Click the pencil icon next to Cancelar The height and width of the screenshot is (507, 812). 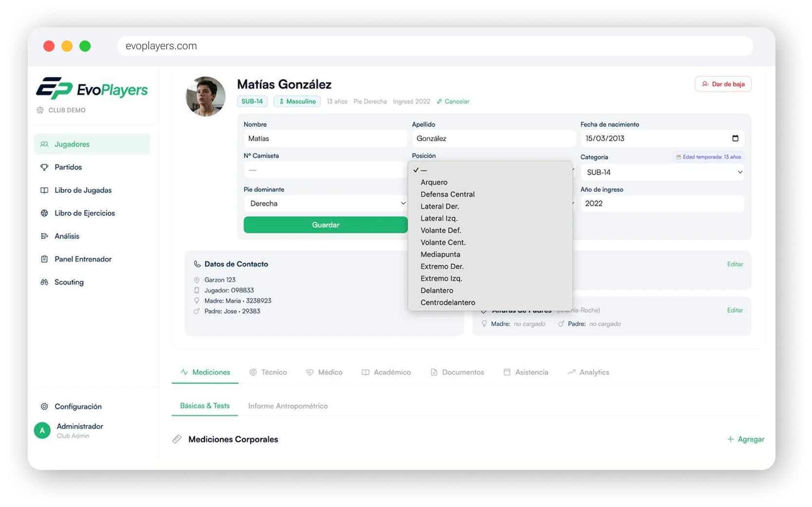coord(439,101)
